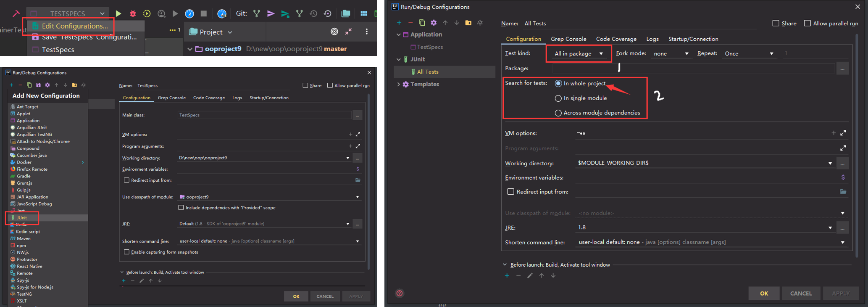Click locate target icon in Project panel
This screenshot has width=868, height=307.
tap(334, 32)
